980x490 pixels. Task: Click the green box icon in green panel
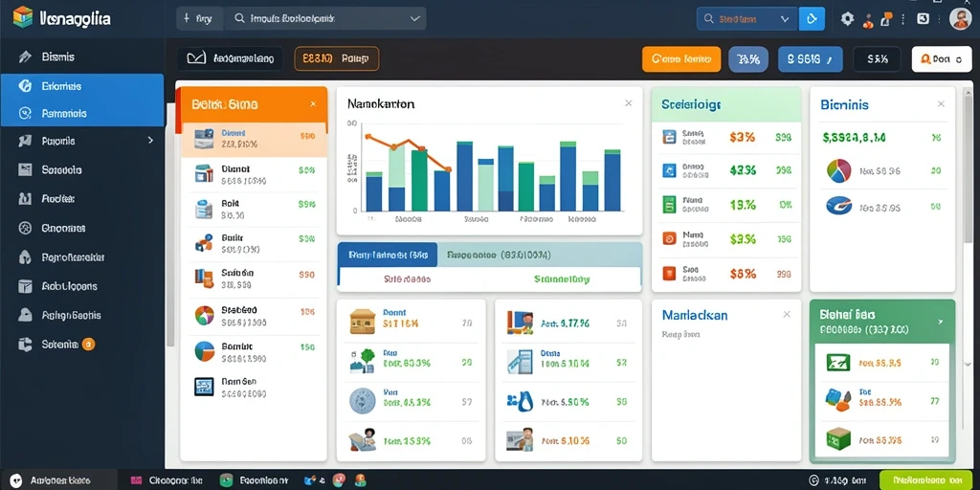pos(838,436)
